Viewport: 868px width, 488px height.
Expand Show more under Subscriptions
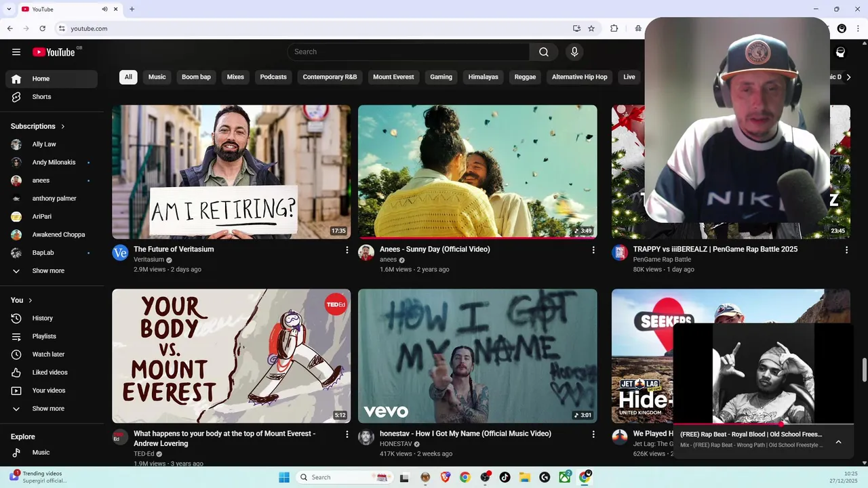[x=52, y=271]
